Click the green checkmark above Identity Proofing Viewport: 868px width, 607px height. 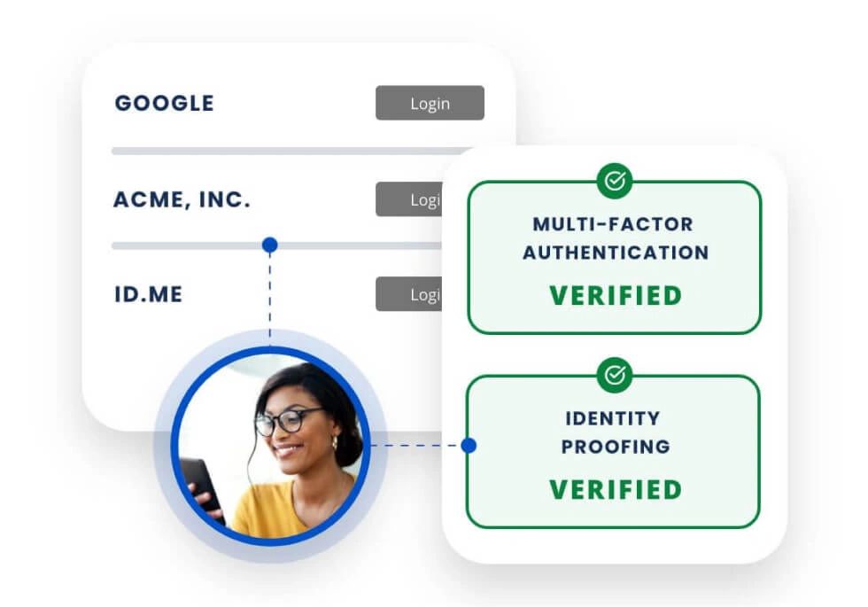(x=615, y=376)
